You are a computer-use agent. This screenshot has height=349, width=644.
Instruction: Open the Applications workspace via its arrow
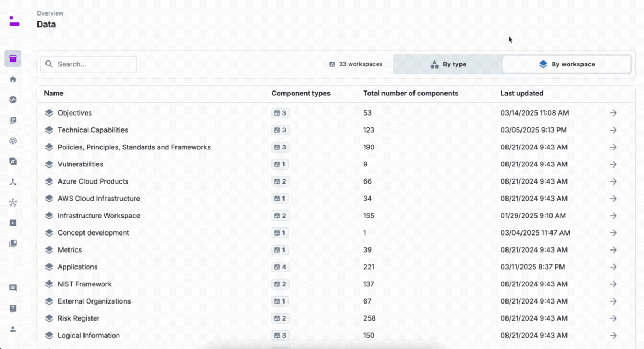(x=612, y=267)
